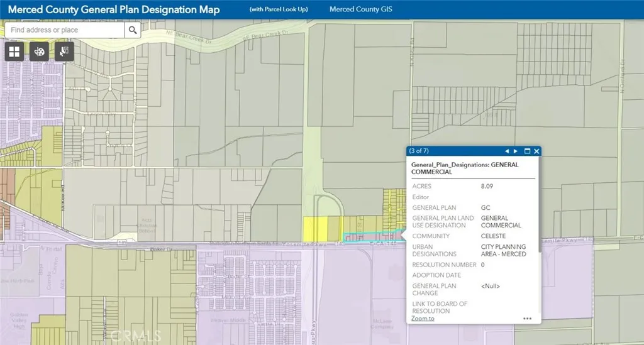The height and width of the screenshot is (345, 644).
Task: Click the bright yellow parcel near highway
Action: point(315,229)
